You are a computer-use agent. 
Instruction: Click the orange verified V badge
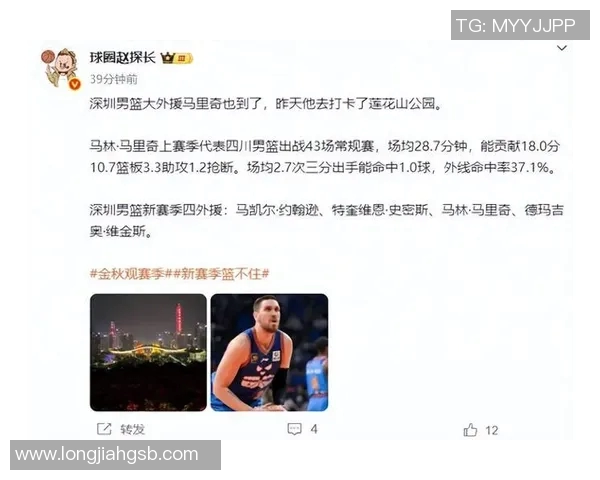tap(75, 84)
